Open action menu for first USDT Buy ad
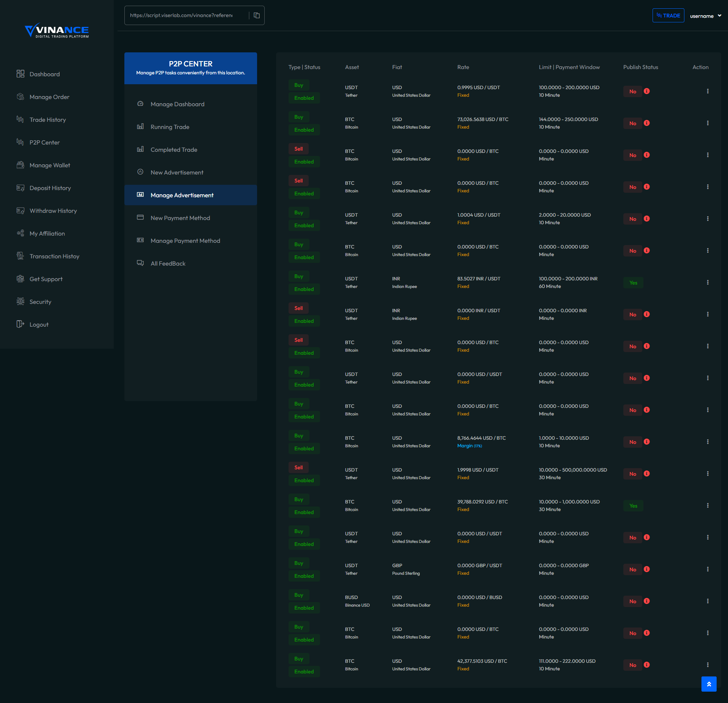 pyautogui.click(x=708, y=91)
